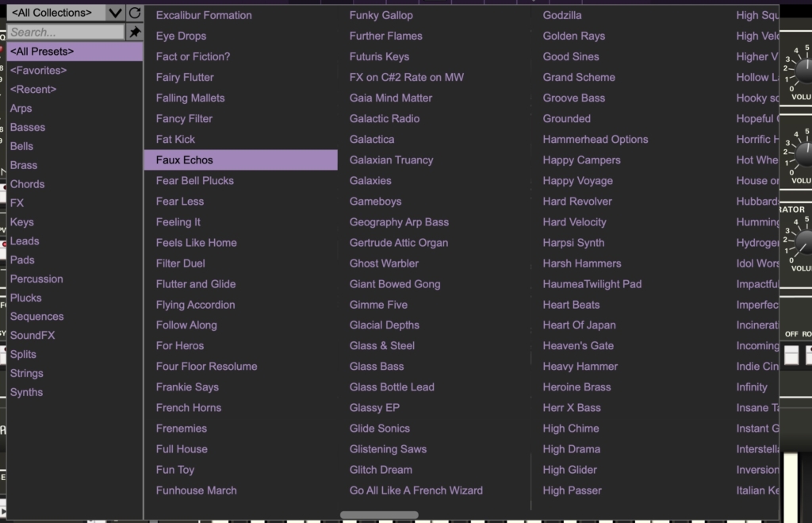Choose the Basses category
Screen dimensions: 812x523
(28, 127)
